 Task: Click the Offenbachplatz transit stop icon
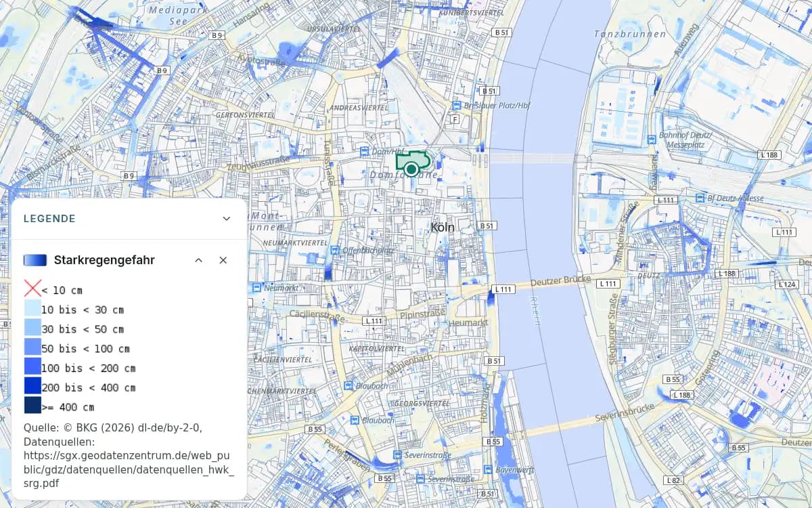[336, 250]
